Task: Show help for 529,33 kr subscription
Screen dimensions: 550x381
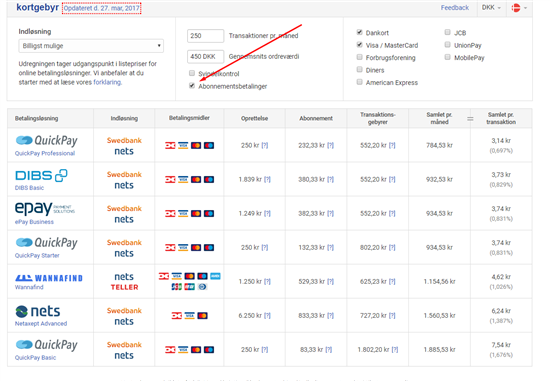Action: click(330, 281)
